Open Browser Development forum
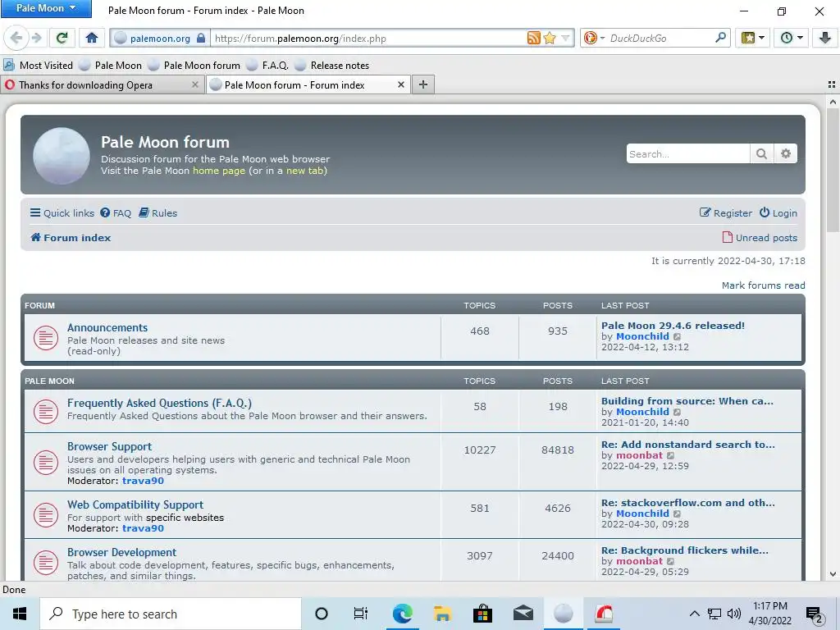The image size is (840, 630). (121, 552)
